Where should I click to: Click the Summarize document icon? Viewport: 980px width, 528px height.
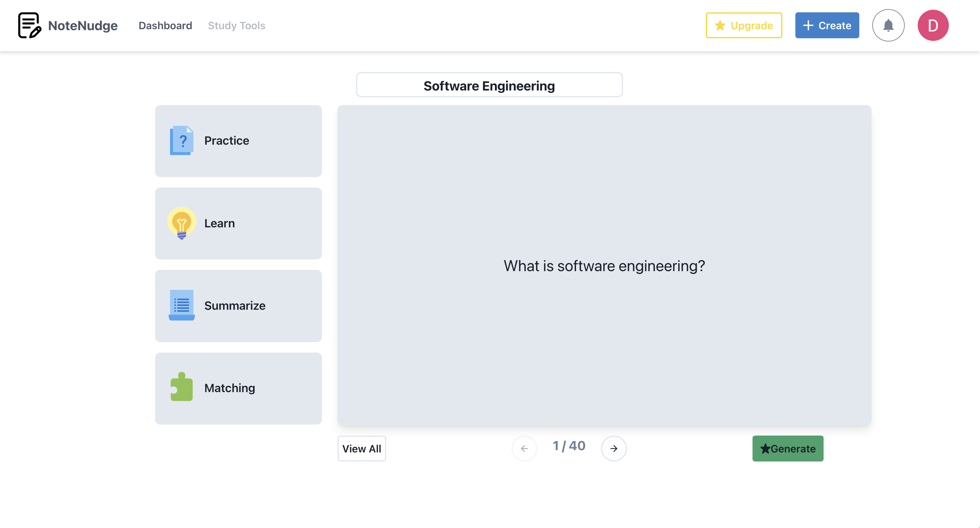182,305
